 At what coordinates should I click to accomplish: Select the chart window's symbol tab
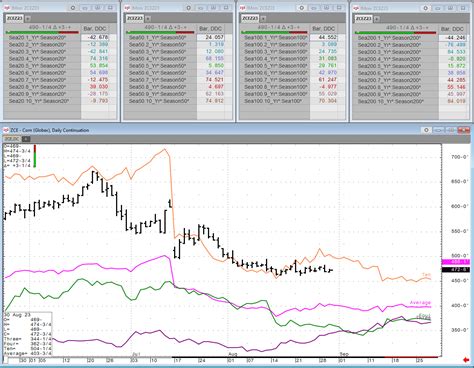[12, 139]
